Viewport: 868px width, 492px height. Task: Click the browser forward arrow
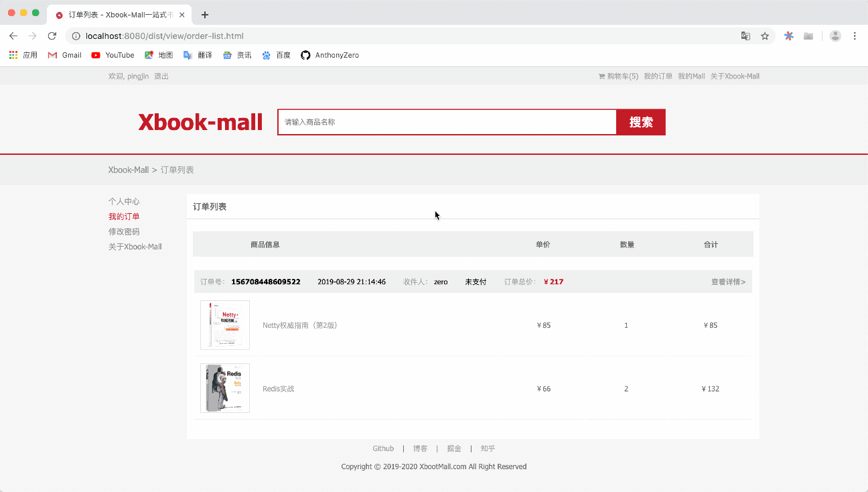[x=33, y=36]
